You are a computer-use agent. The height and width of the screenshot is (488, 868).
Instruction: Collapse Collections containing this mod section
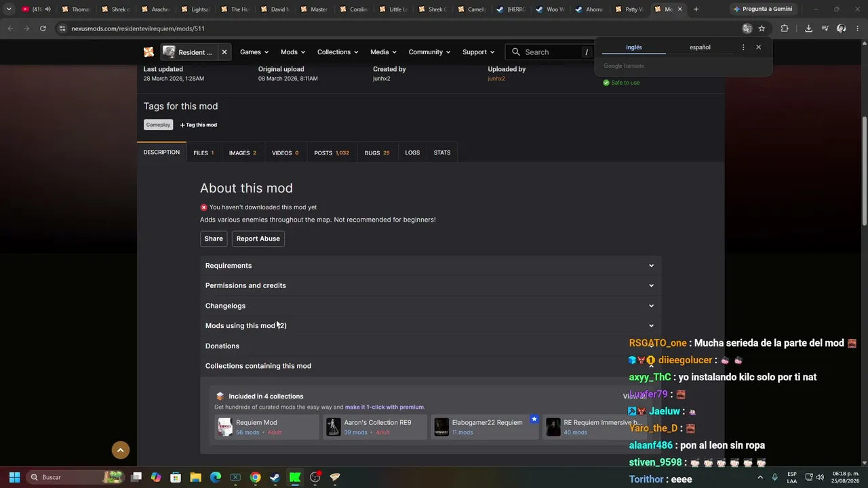click(431, 366)
